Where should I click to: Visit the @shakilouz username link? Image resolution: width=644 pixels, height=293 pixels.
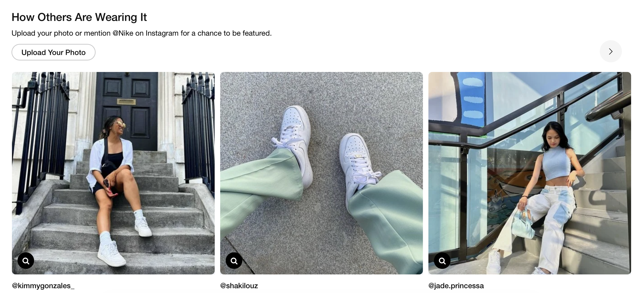coord(239,286)
